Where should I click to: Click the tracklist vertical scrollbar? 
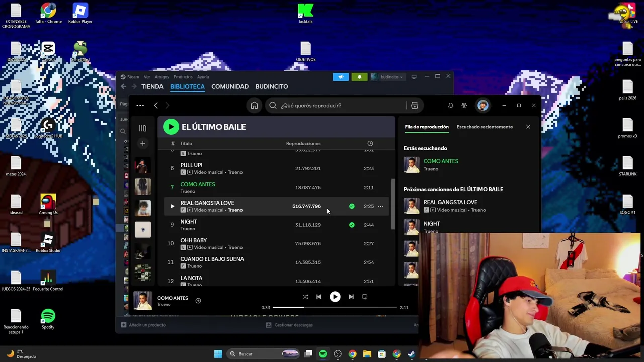[x=393, y=205]
